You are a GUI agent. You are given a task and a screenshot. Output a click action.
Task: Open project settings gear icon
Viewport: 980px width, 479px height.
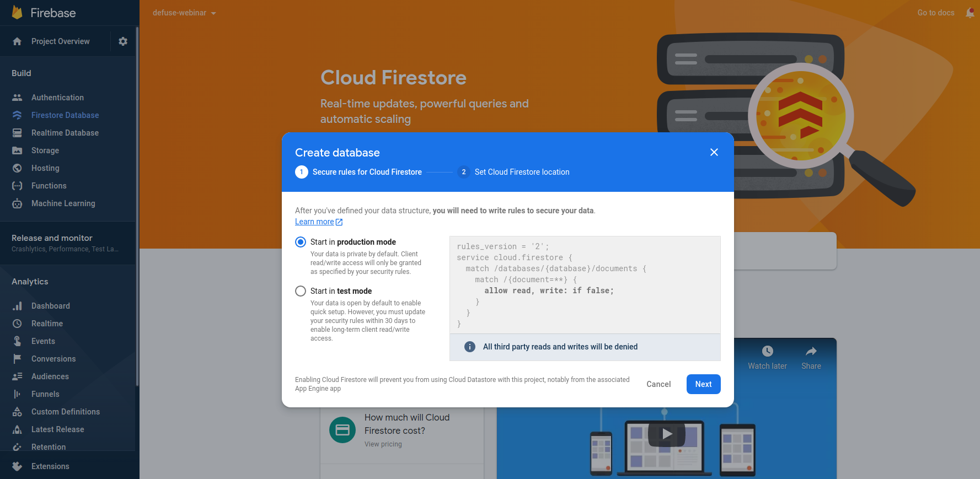click(123, 41)
